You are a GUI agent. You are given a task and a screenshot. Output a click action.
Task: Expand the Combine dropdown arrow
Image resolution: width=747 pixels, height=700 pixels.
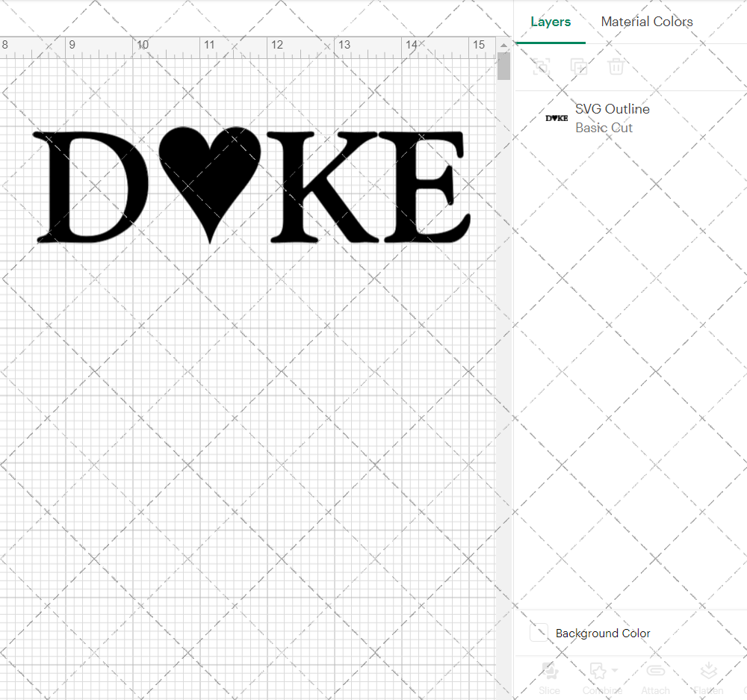point(615,670)
